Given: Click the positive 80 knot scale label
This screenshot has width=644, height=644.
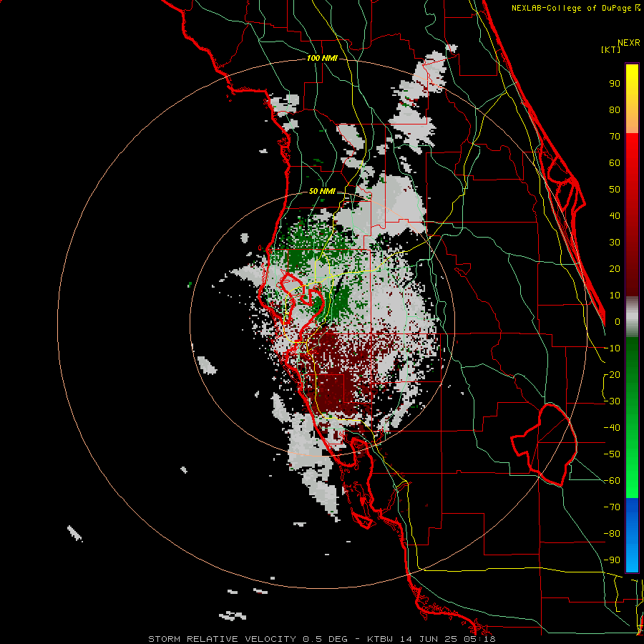Looking at the screenshot, I should point(615,110).
